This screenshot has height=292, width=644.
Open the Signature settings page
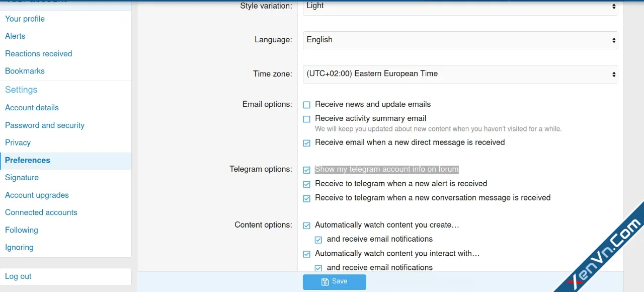pos(22,178)
